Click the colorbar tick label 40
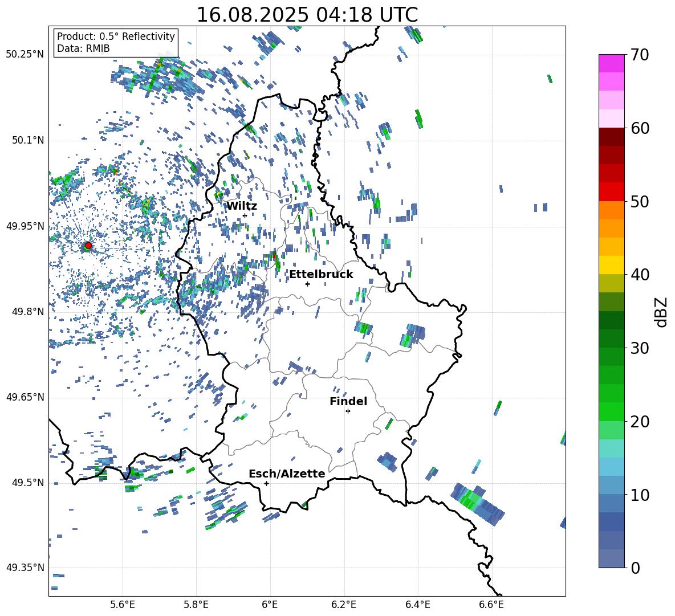 coord(640,275)
